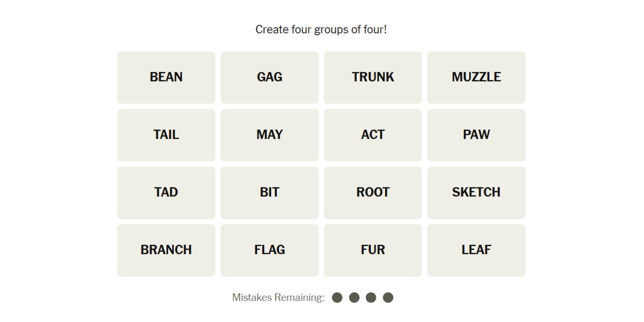Viewport: 644px width, 322px height.
Task: Select the TAD tile
Action: [166, 192]
